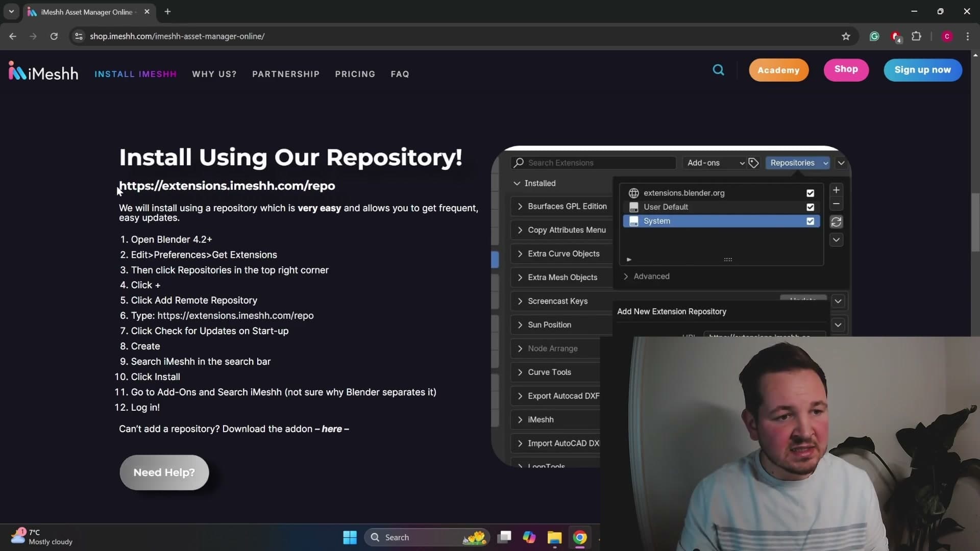Open INSTALL IMESHH nav item
This screenshot has width=980, height=551.
[135, 74]
